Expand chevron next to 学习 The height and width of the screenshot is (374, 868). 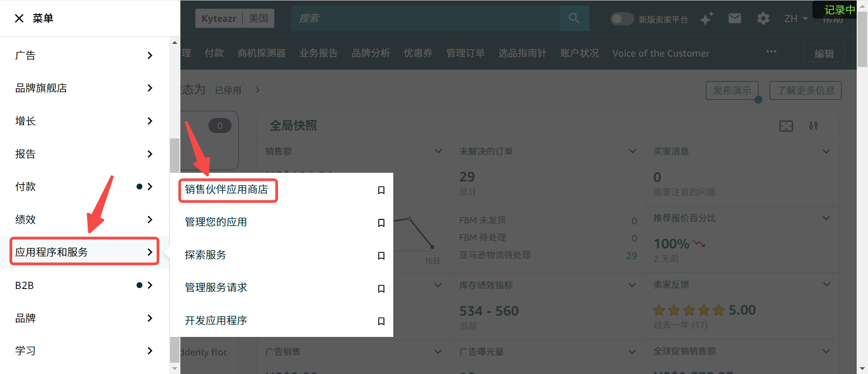[150, 350]
